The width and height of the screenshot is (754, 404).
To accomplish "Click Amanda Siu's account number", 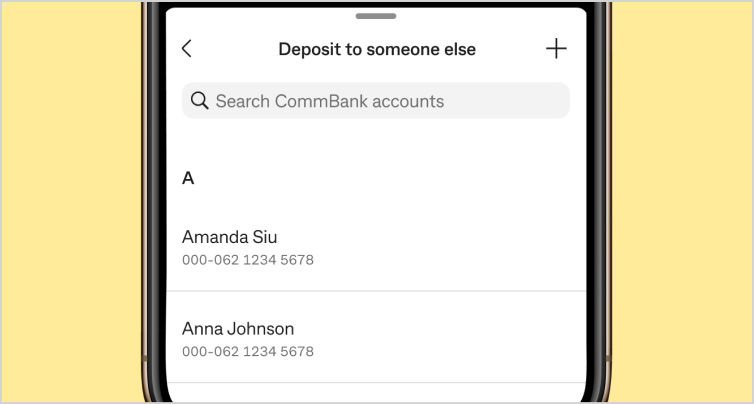I will [x=248, y=260].
